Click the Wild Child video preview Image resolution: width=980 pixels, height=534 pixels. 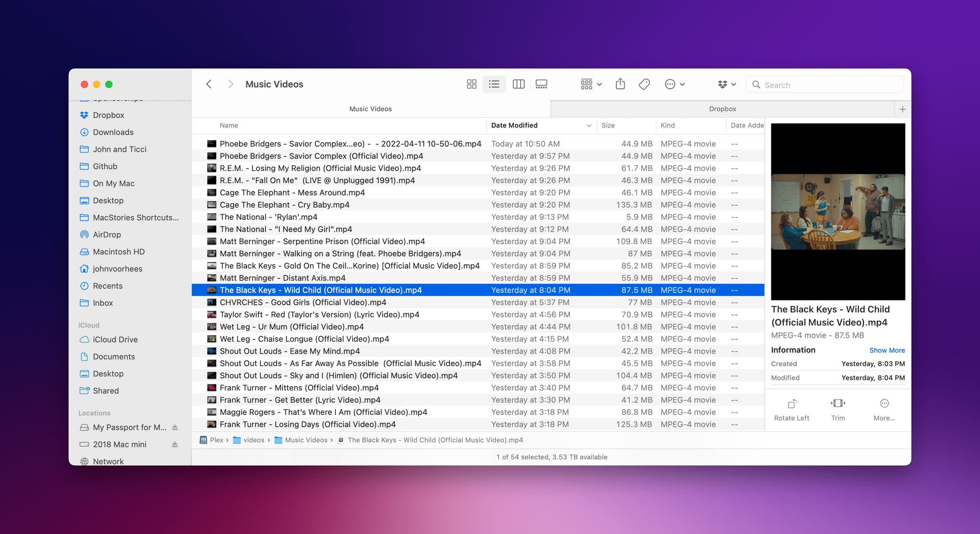coord(838,211)
